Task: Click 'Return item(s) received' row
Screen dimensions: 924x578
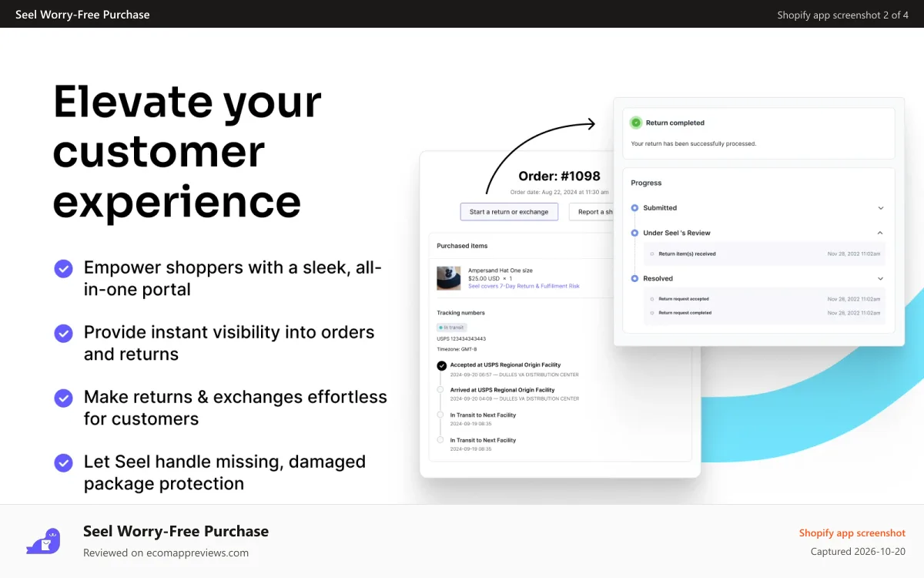Action: point(765,254)
